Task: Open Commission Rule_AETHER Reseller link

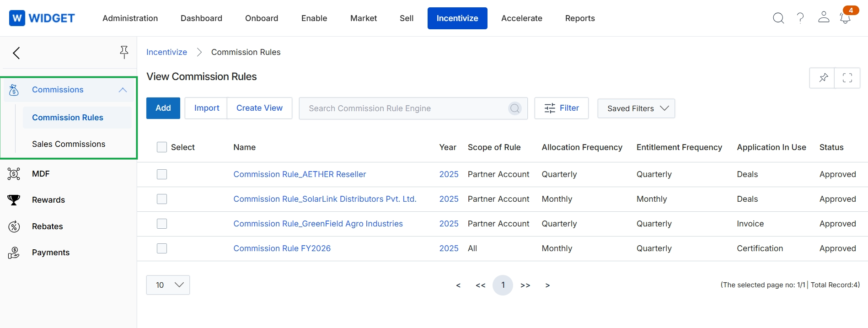Action: 300,174
